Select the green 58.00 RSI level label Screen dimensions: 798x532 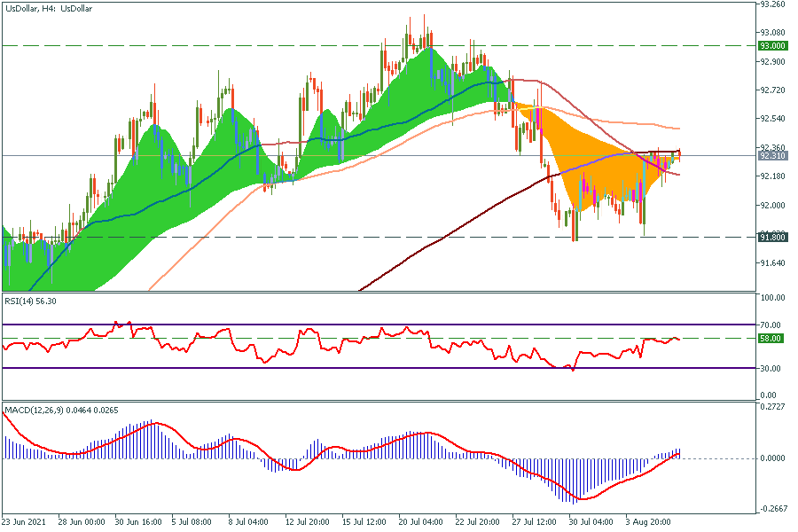pos(771,339)
